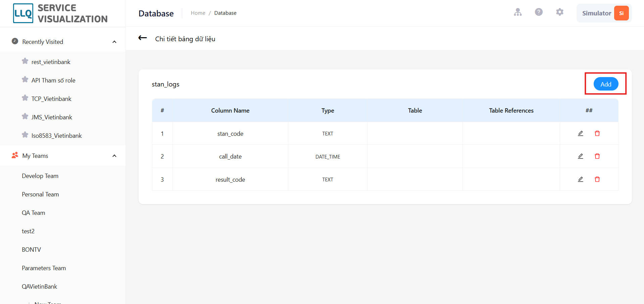
Task: Collapse the Recently Visited section
Action: pos(114,42)
